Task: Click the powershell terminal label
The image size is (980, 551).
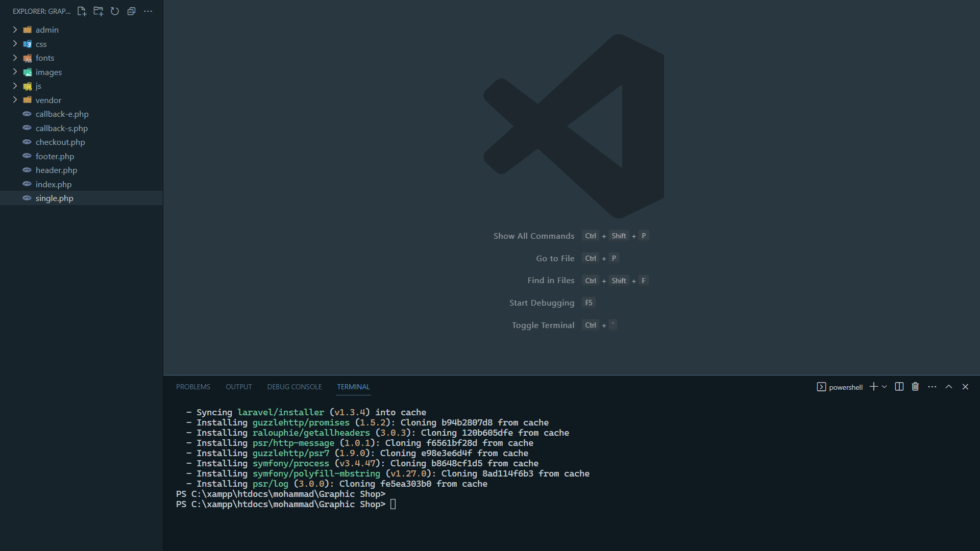Action: (x=846, y=387)
